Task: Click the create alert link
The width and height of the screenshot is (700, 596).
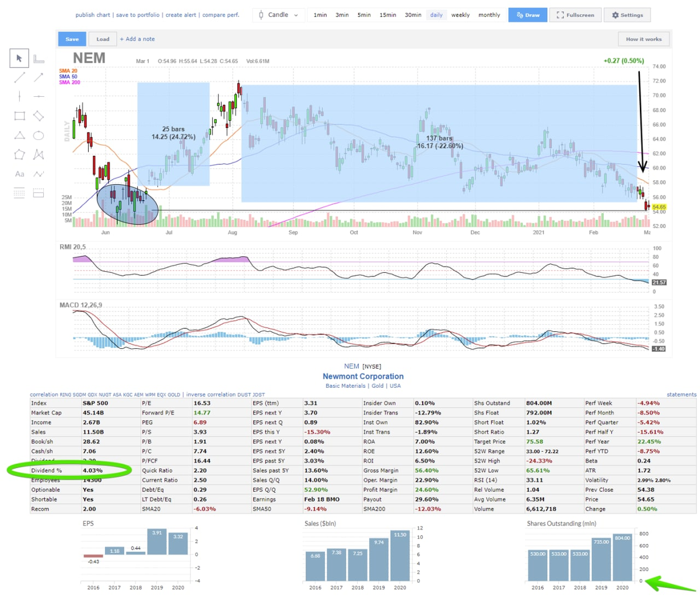Action: [181, 15]
